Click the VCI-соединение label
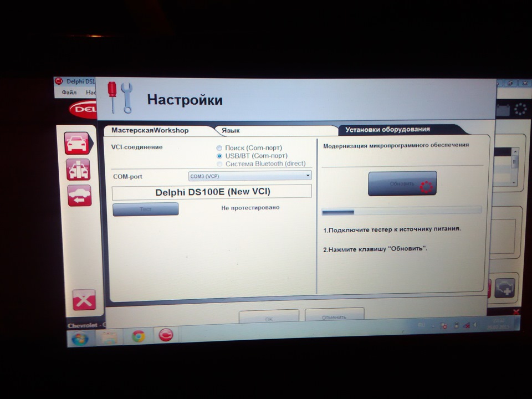 137,147
